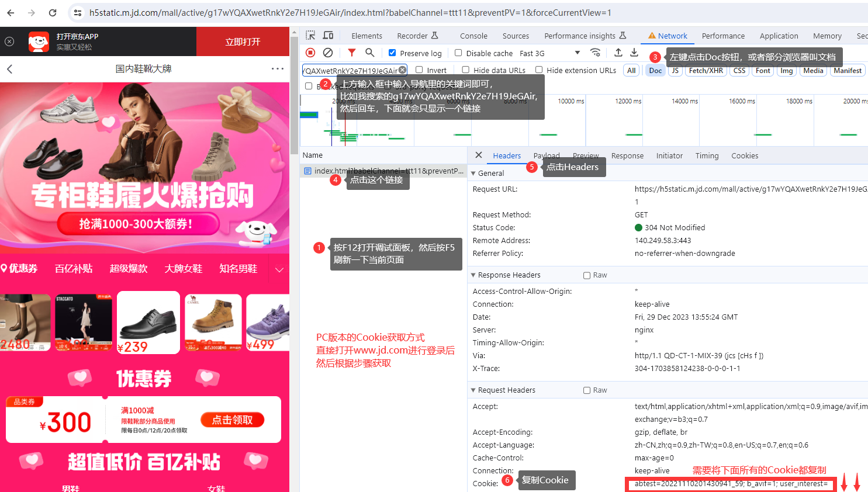
Task: Tap the mobile page back chevron
Action: coord(9,69)
